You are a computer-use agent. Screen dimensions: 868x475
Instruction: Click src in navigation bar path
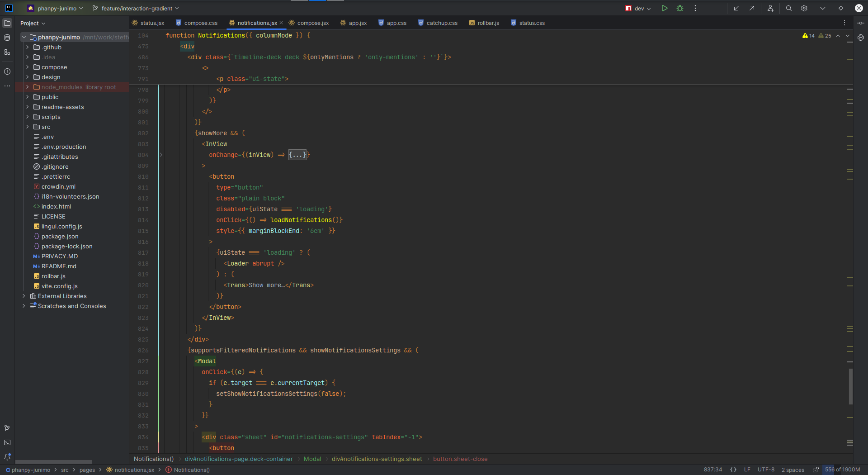pyautogui.click(x=65, y=470)
